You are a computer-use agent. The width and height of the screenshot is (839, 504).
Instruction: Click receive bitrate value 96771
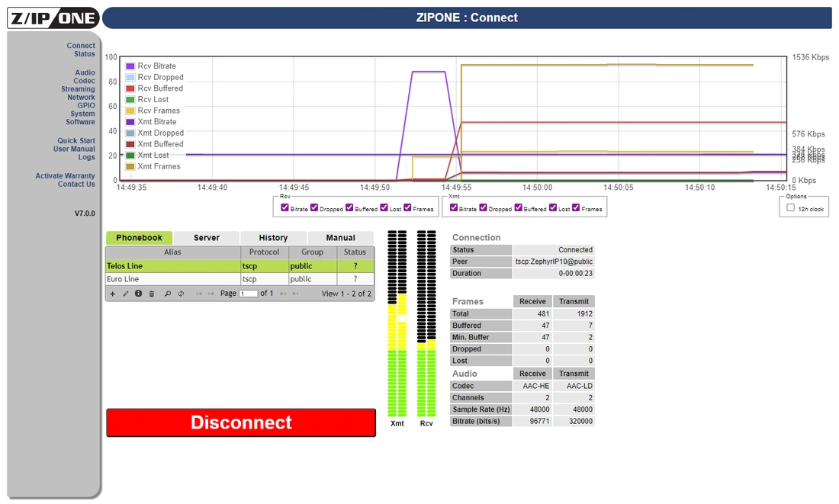coord(539,421)
